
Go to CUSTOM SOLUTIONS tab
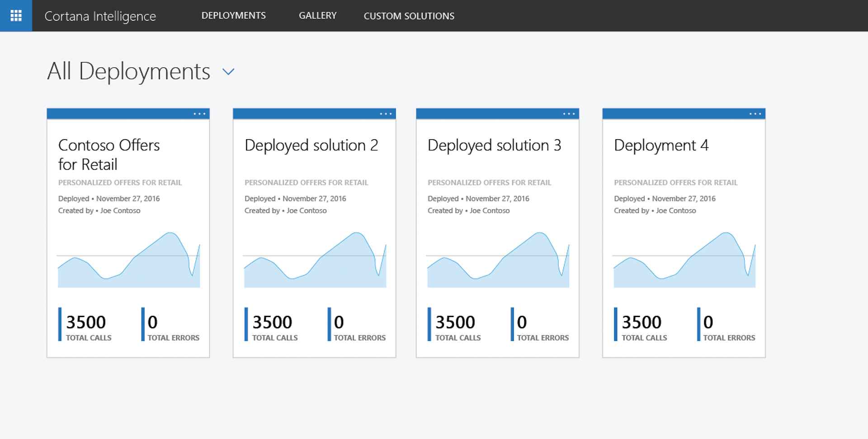[409, 16]
